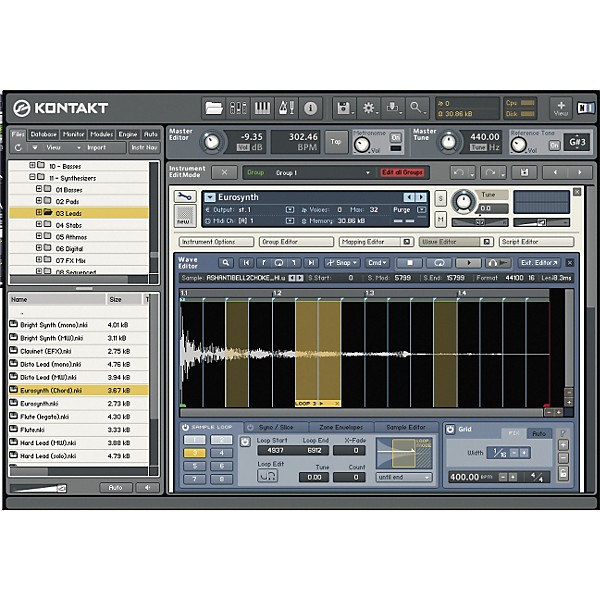Jump to sample start in Wave Editor

coord(246,262)
